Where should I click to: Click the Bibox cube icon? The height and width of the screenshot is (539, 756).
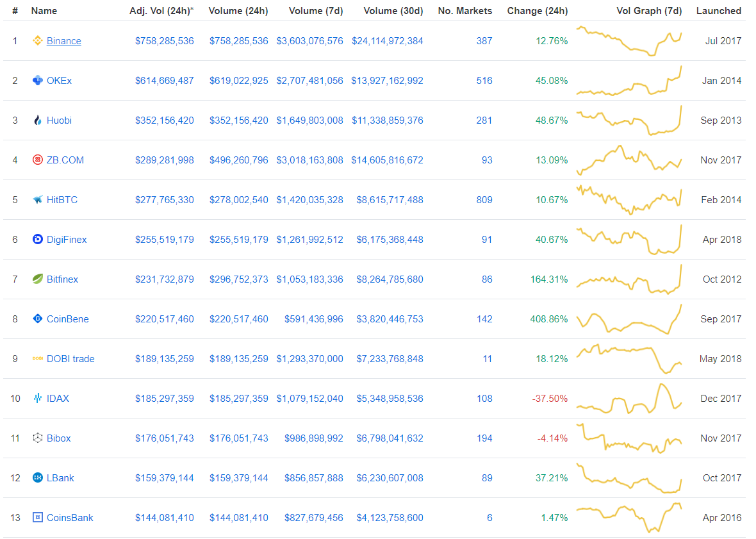click(x=37, y=438)
